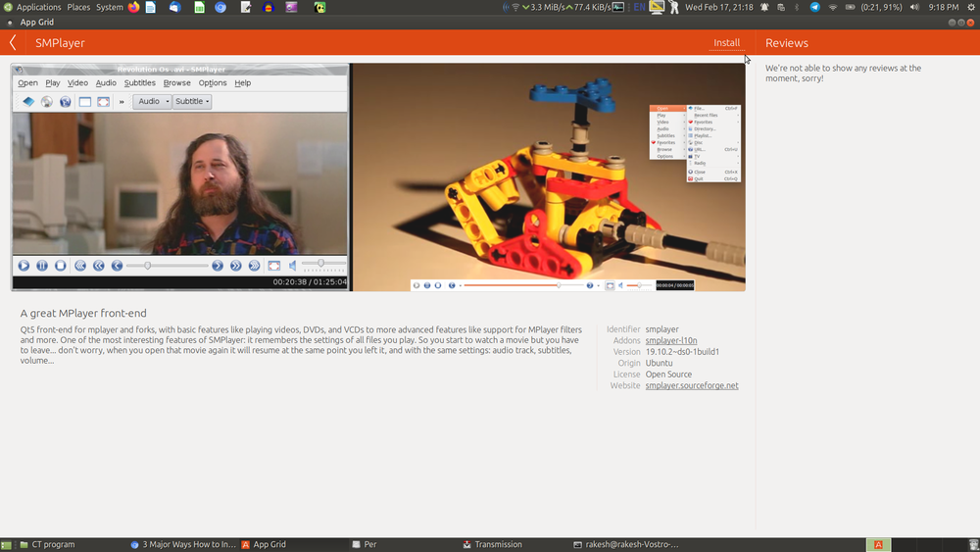Open Telegram from the system tray
Viewport: 980px width, 552px height.
(814, 7)
